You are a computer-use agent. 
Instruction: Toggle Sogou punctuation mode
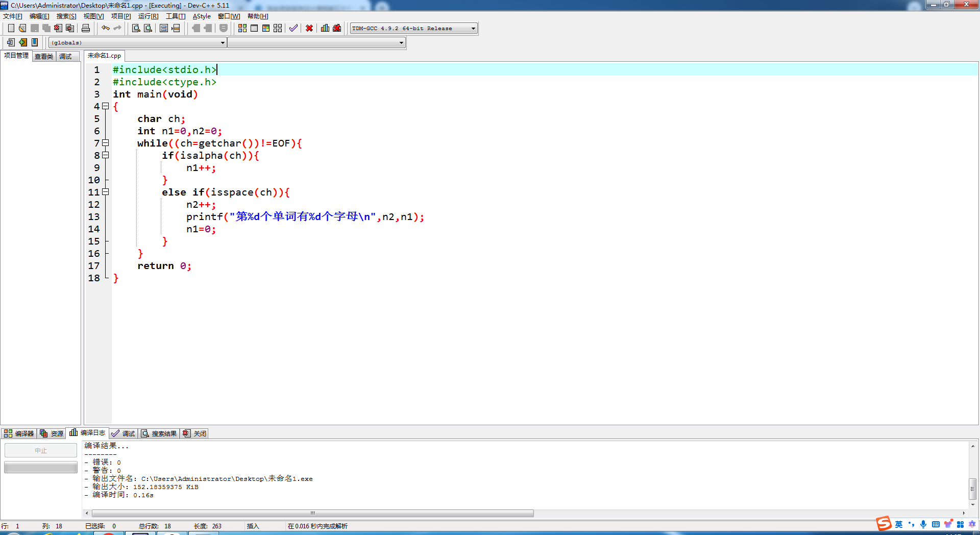911,524
